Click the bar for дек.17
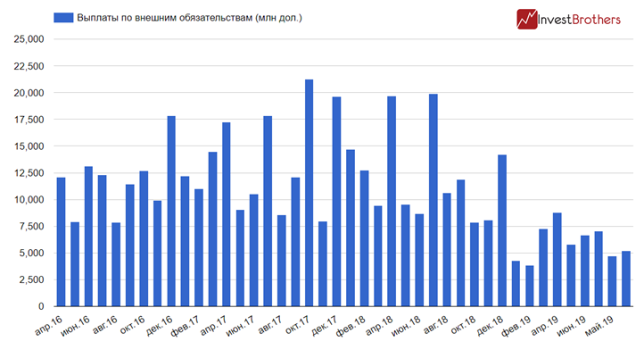 (x=336, y=202)
